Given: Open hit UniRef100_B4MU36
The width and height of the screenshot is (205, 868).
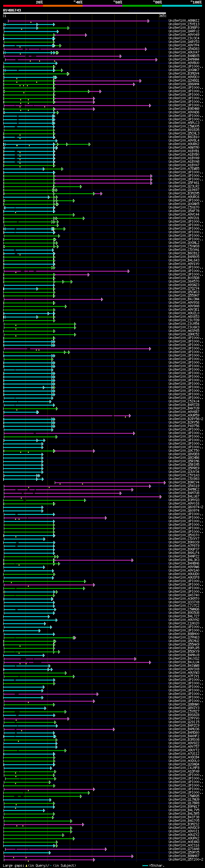Looking at the screenshot, I should point(184,729).
